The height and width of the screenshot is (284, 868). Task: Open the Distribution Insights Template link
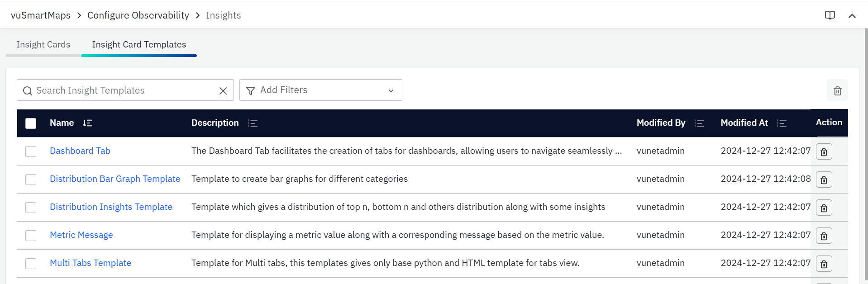coord(111,207)
